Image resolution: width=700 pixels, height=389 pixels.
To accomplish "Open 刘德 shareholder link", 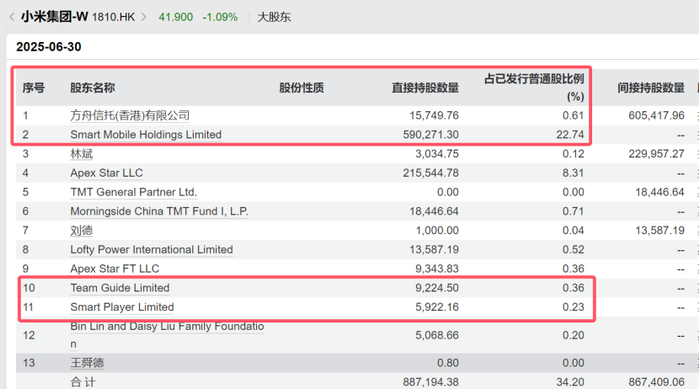I will pyautogui.click(x=81, y=230).
